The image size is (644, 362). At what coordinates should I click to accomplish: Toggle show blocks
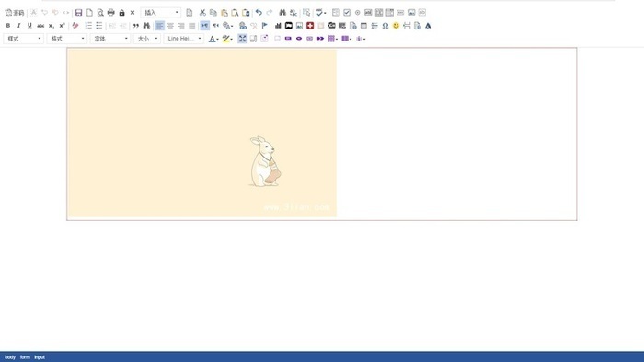click(253, 39)
